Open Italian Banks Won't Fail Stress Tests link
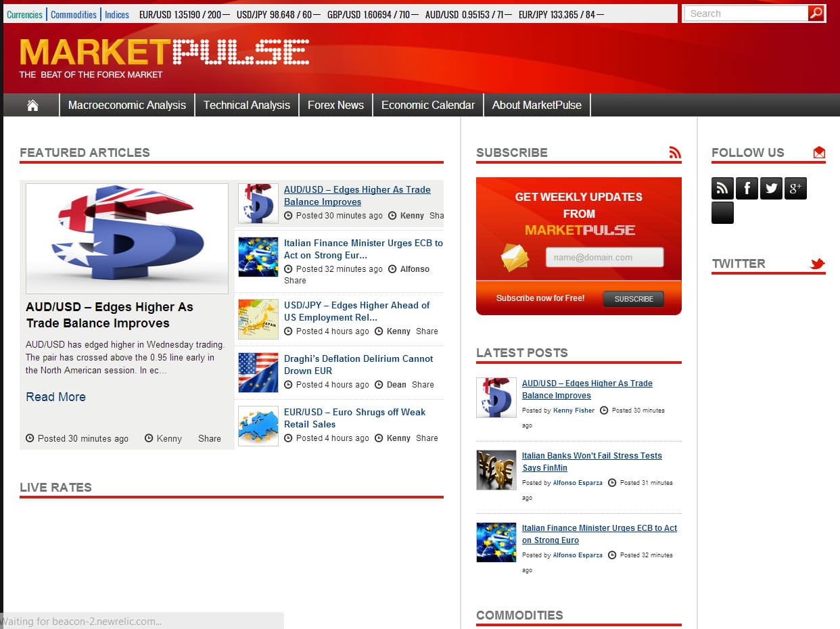Screen dimensions: 840x629 pyautogui.click(x=592, y=461)
